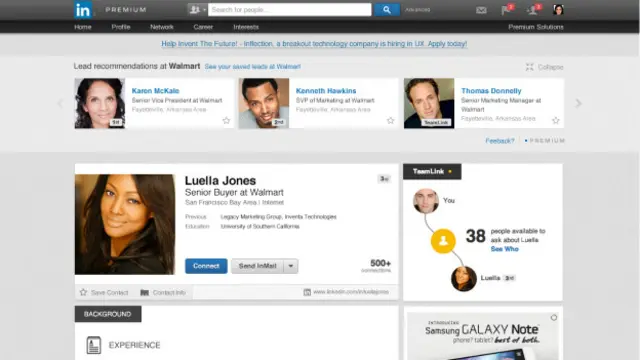Click the Connect button
Image resolution: width=640 pixels, height=360 pixels.
coord(206,266)
